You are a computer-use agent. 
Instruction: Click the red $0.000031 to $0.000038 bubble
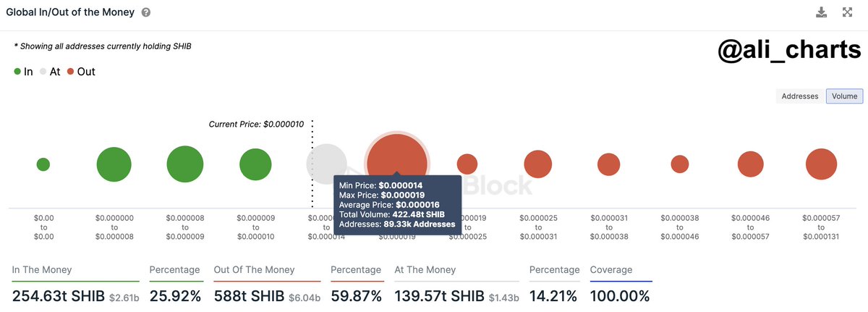(x=609, y=164)
